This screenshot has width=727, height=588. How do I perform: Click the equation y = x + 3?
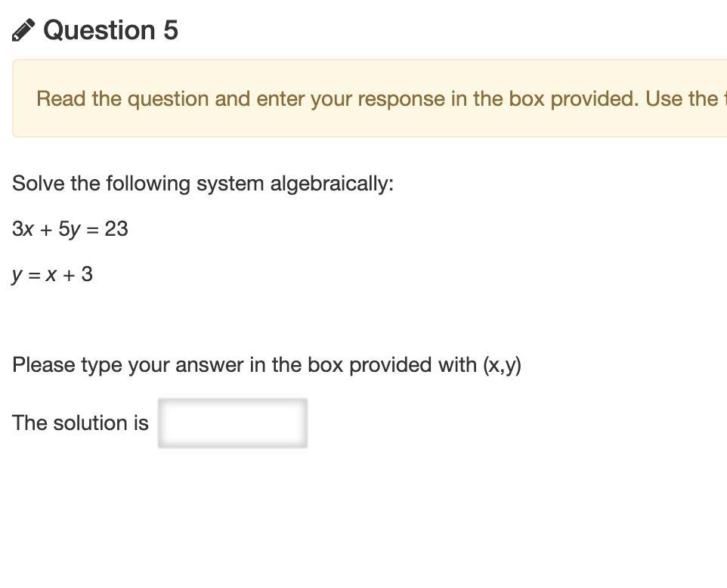coord(52,274)
